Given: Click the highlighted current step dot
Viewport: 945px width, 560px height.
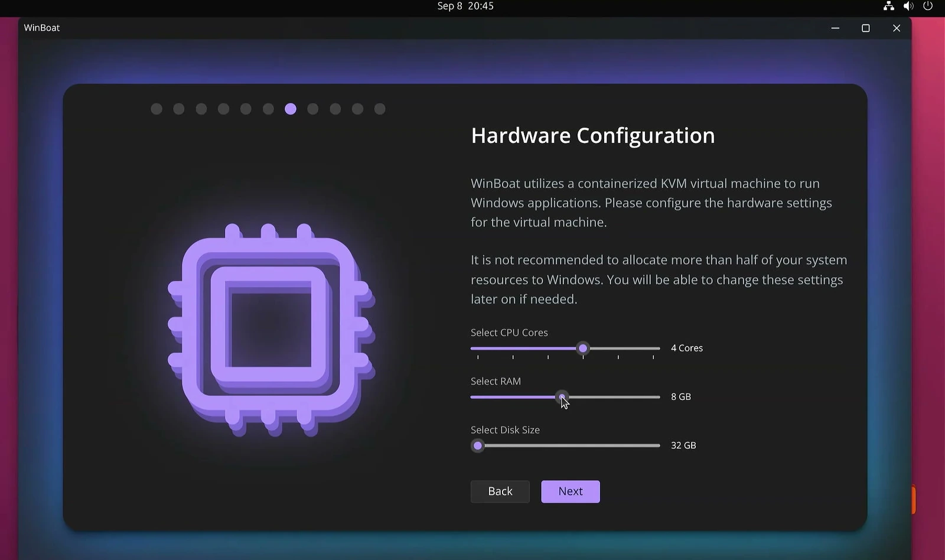Looking at the screenshot, I should point(291,109).
